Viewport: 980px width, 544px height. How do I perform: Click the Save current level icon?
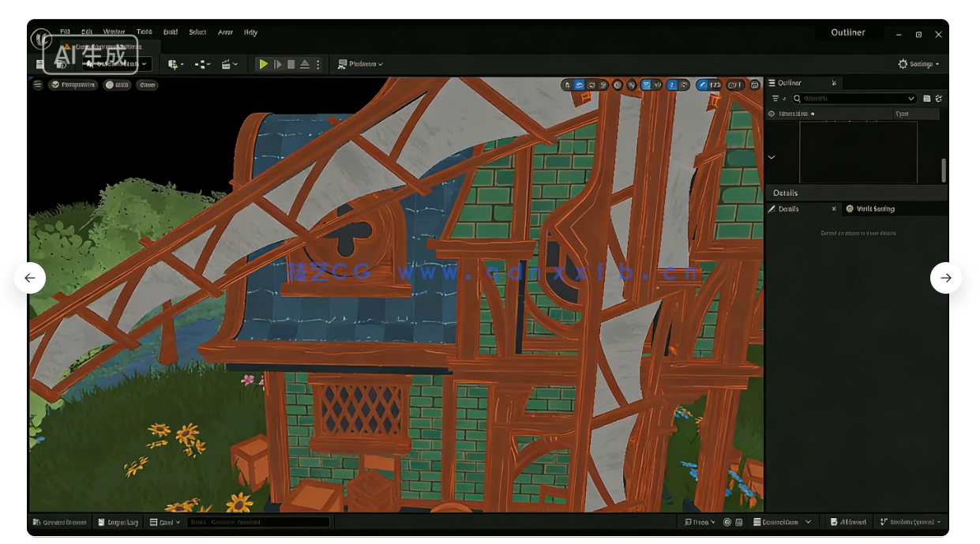click(39, 65)
